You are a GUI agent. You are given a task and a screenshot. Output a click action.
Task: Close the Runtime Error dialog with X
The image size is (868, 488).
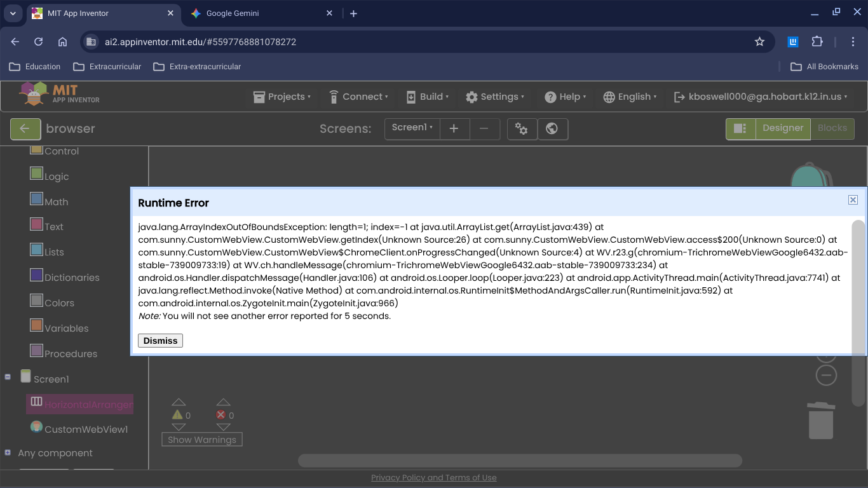tap(853, 200)
